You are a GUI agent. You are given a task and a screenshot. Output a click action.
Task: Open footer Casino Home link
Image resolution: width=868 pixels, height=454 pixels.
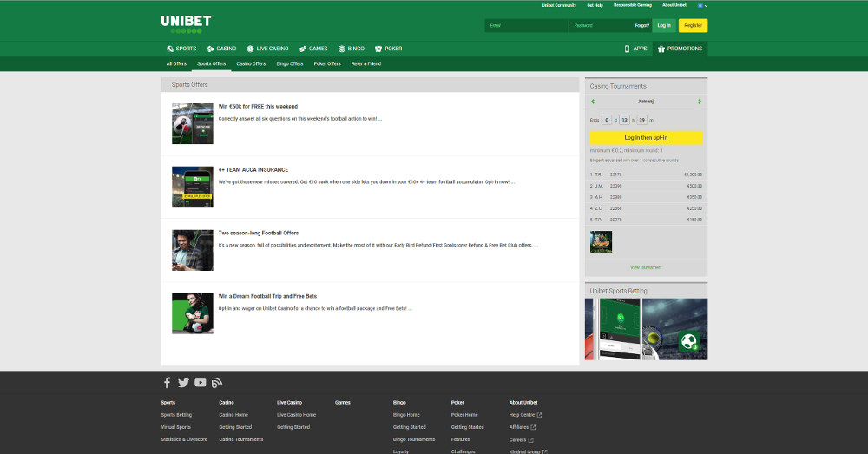(x=233, y=415)
